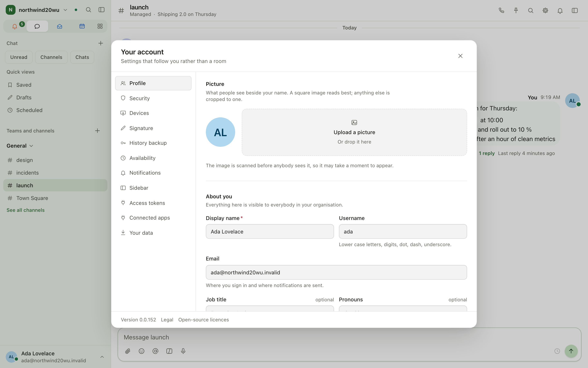Record a voice message with microphone icon
Image resolution: width=588 pixels, height=368 pixels.
click(183, 351)
